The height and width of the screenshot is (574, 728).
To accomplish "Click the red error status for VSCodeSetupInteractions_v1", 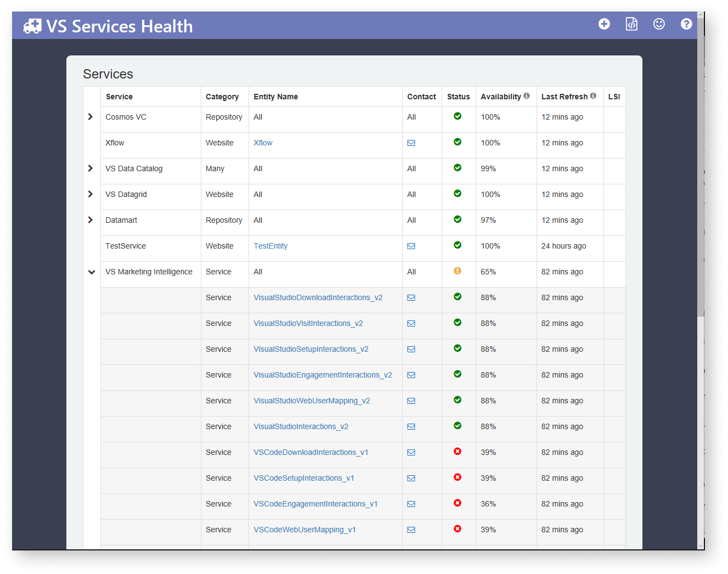I will click(x=458, y=477).
